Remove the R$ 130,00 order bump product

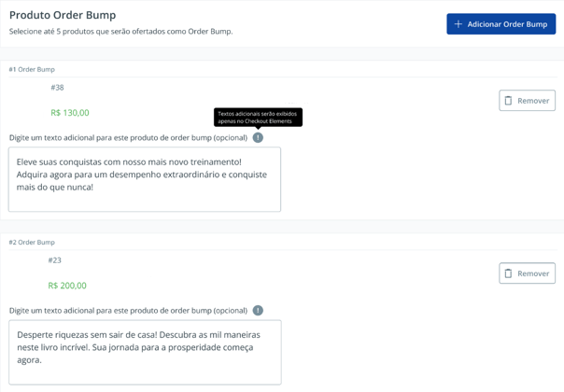pyautogui.click(x=527, y=101)
